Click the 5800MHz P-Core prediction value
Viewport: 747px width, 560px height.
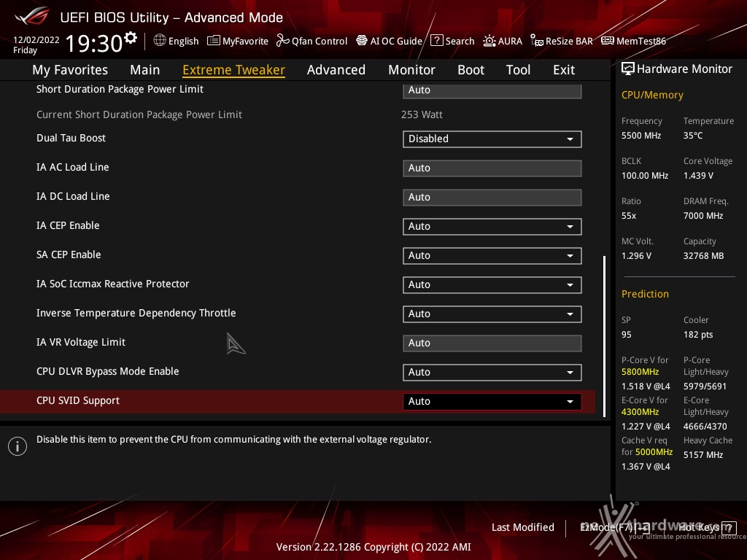640,372
